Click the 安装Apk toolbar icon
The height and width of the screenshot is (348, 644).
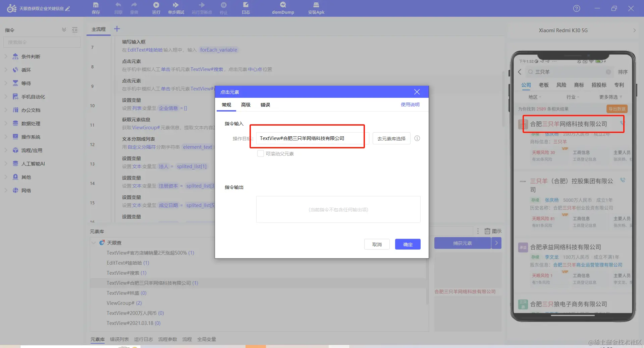[316, 5]
